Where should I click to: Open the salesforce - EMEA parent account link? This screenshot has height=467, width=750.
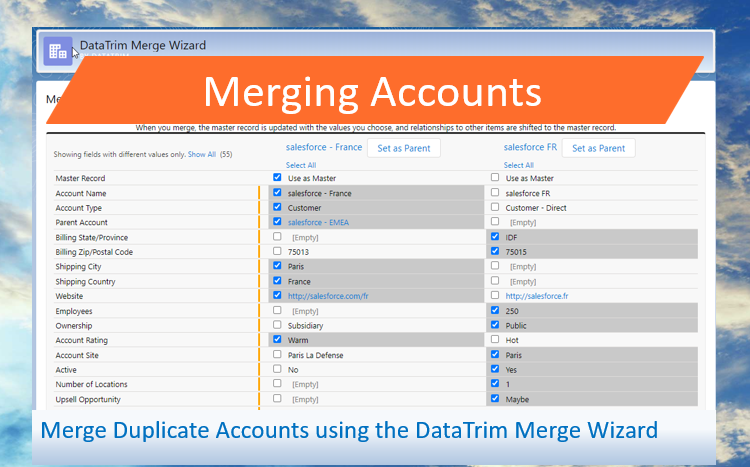click(319, 222)
